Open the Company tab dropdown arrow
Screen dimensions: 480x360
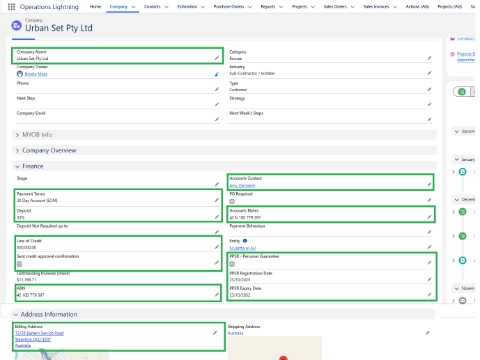click(133, 7)
